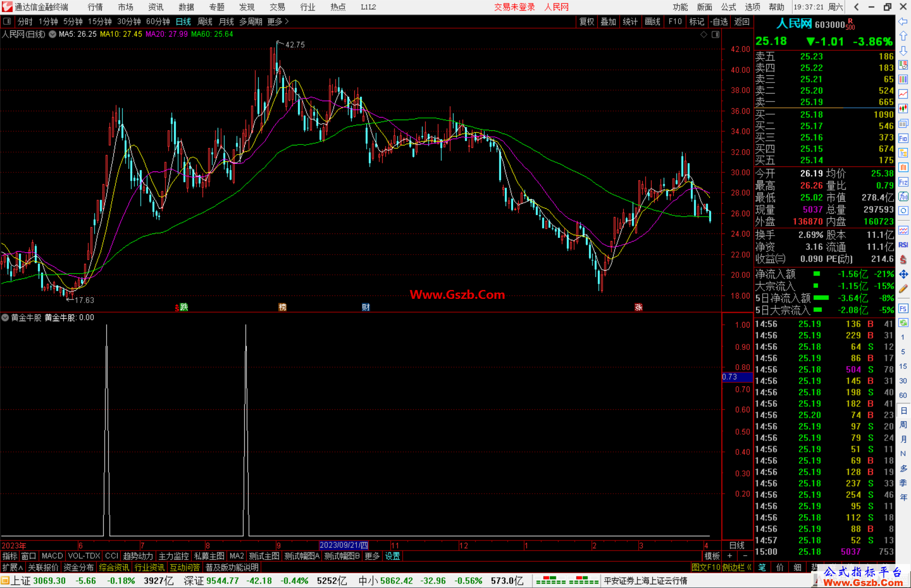Screen dimensions: 911x588
Task: Click the 榜 marker on the chart
Action: coord(282,307)
